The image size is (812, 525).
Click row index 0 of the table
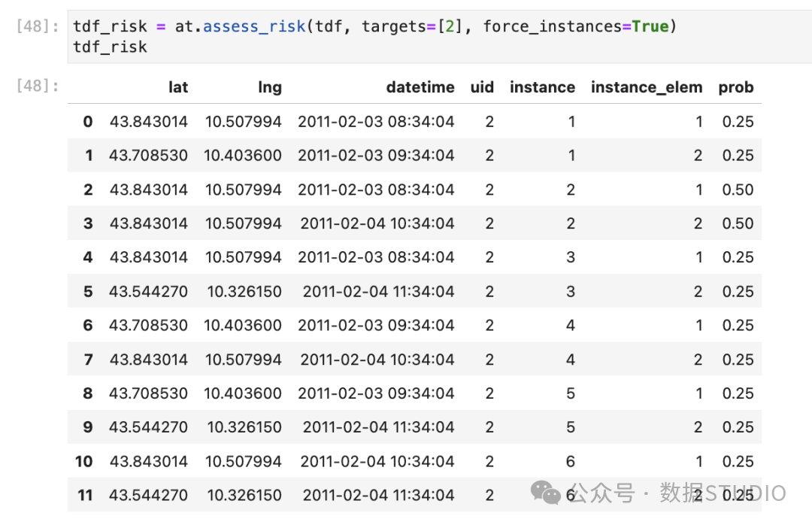click(88, 122)
